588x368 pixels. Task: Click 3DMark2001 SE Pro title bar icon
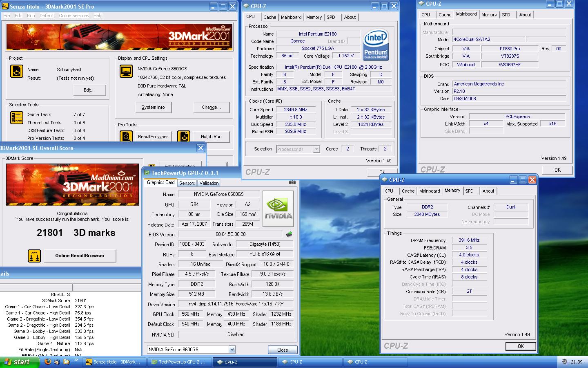pos(5,7)
